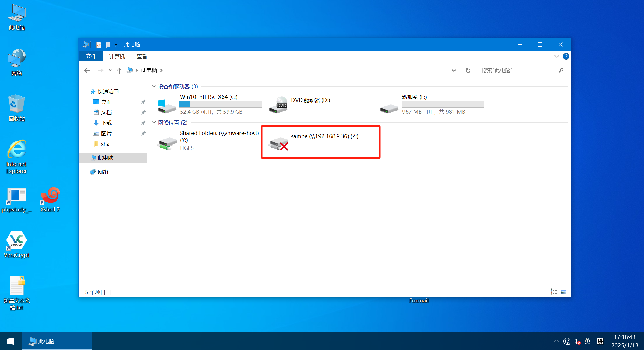
Task: Click the 新加卷 (E:) capacity bar
Action: click(x=443, y=104)
